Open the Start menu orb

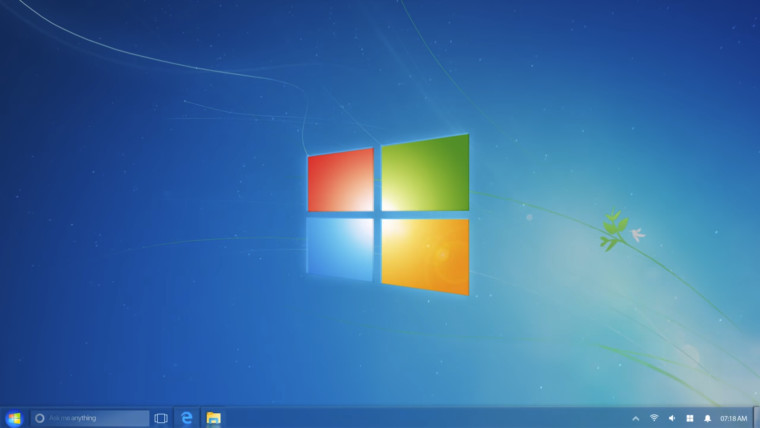coord(14,418)
